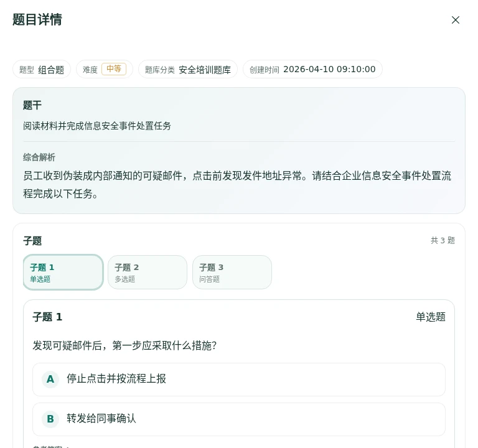Open the 子题 2 多选题 tab
This screenshot has width=478, height=448.
pyautogui.click(x=148, y=273)
